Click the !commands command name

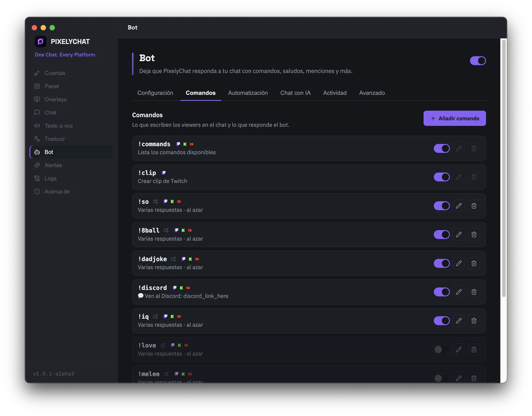click(x=154, y=144)
